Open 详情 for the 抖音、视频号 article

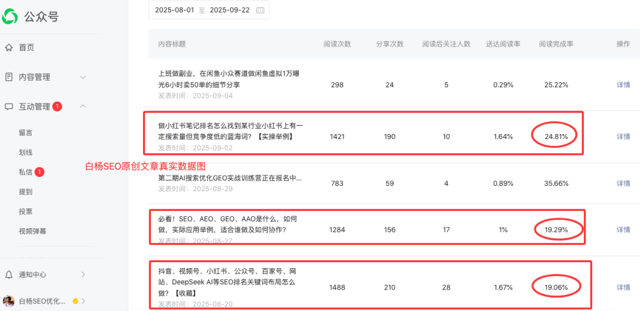coord(624,288)
